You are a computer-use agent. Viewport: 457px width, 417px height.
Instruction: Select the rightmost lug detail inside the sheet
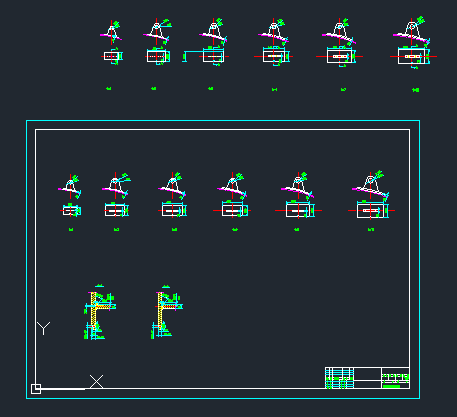click(371, 195)
